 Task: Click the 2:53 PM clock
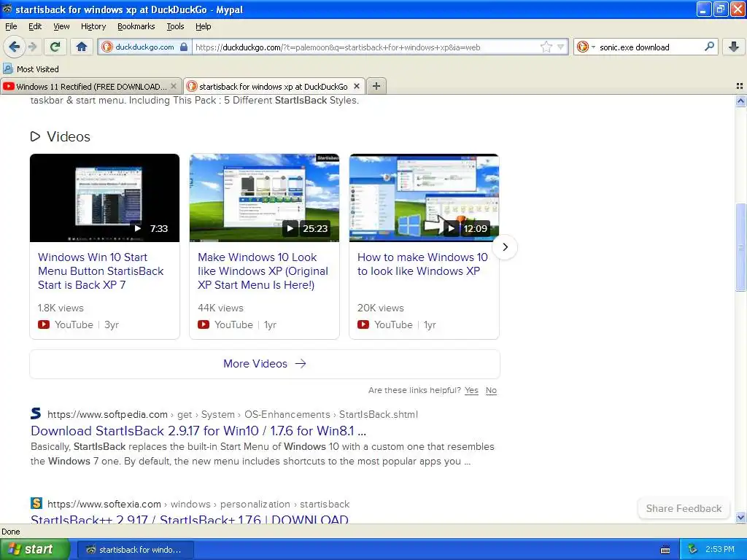tap(720, 550)
